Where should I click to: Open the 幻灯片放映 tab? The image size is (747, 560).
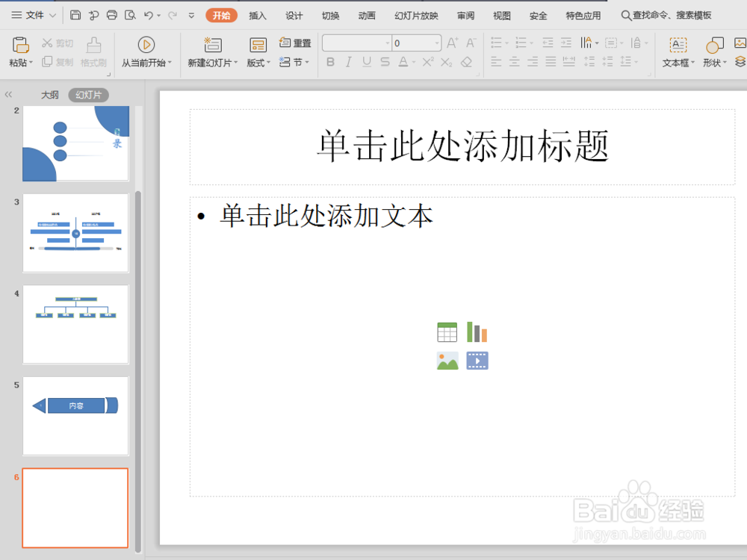click(x=416, y=15)
